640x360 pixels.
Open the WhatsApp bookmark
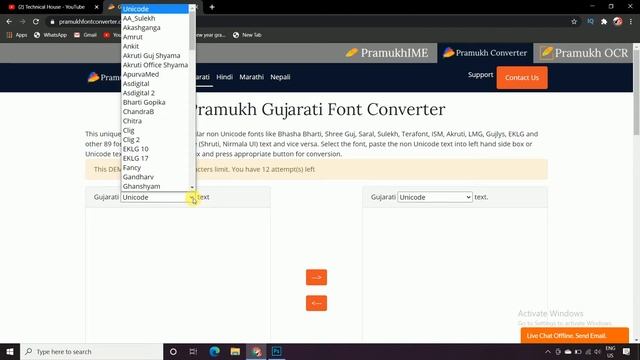coord(50,35)
